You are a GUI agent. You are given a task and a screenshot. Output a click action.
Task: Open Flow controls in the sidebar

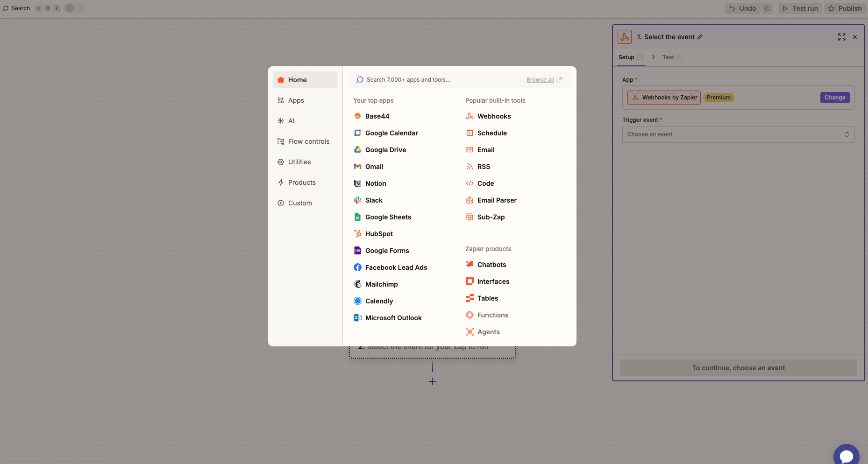coord(309,141)
